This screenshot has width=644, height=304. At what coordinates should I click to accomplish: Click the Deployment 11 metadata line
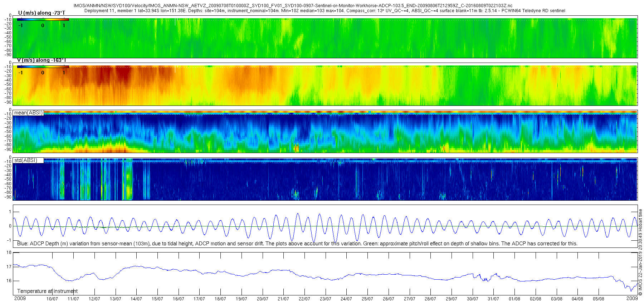[x=325, y=11]
